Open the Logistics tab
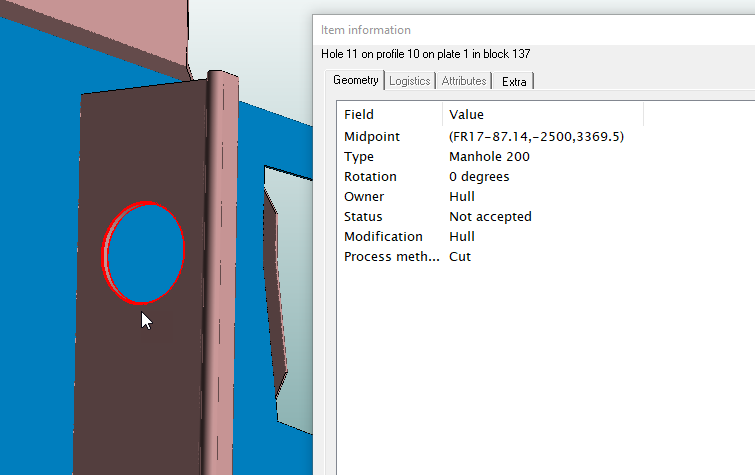This screenshot has width=755, height=475. [409, 81]
